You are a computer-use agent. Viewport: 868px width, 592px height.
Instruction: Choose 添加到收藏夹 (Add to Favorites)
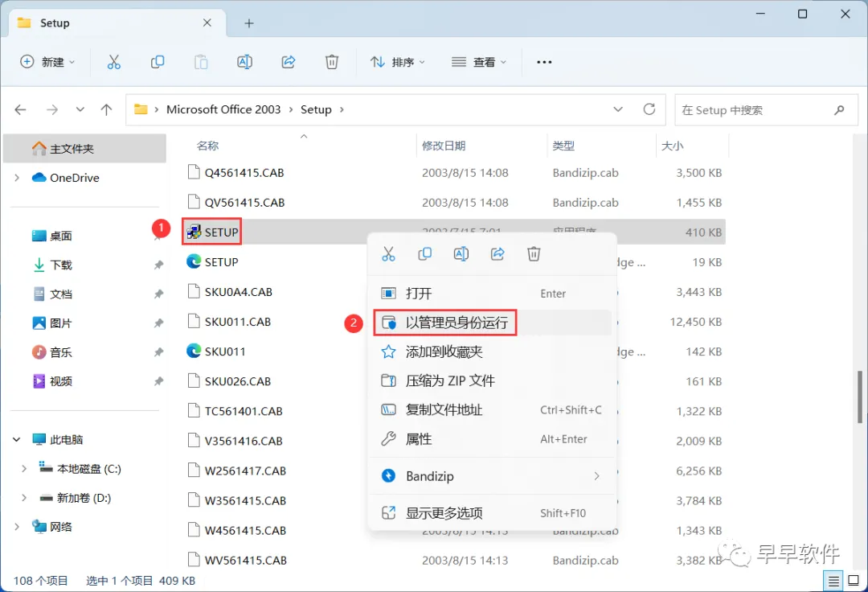pos(492,351)
